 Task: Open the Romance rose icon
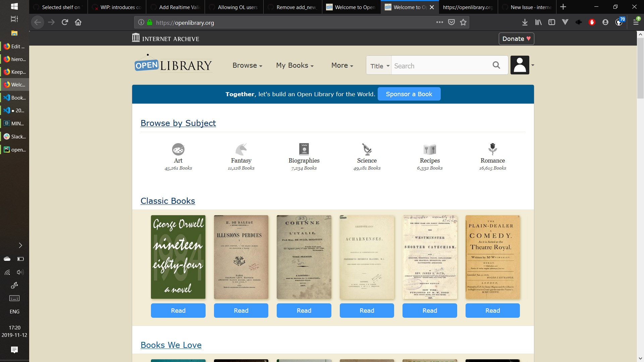pyautogui.click(x=492, y=149)
